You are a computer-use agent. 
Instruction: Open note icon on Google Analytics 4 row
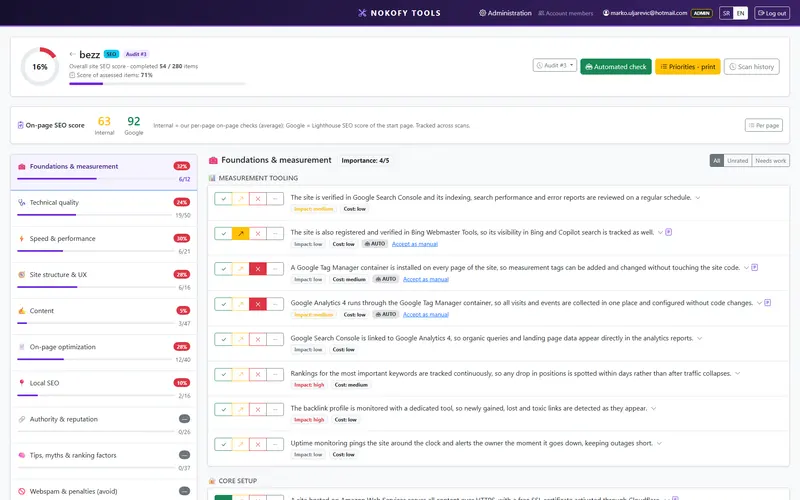pyautogui.click(x=767, y=303)
